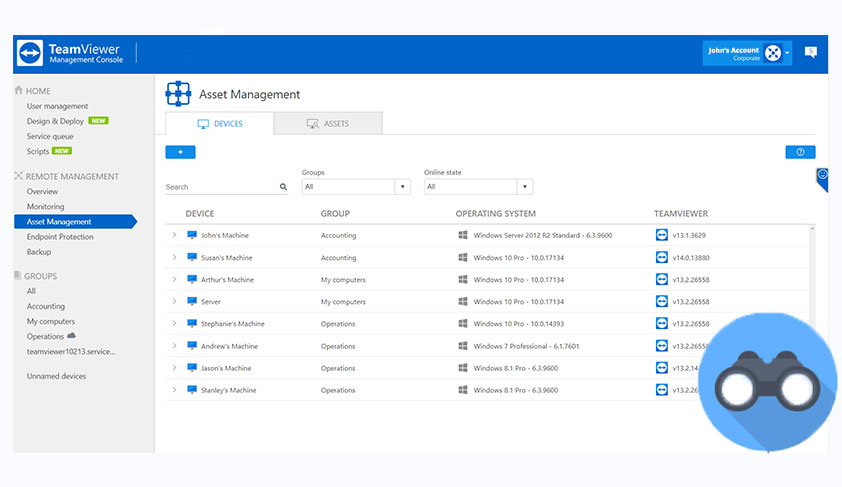842x487 pixels.
Task: Select the Accounting group in sidebar
Action: tap(46, 306)
